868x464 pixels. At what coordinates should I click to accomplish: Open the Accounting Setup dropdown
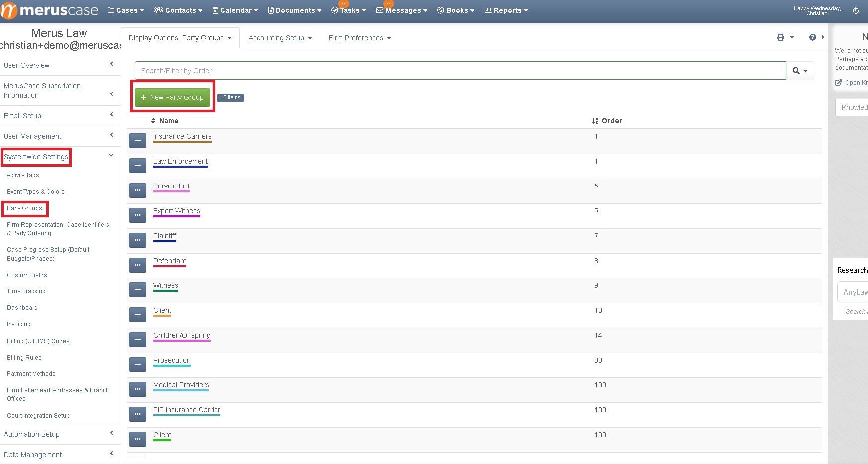[280, 38]
